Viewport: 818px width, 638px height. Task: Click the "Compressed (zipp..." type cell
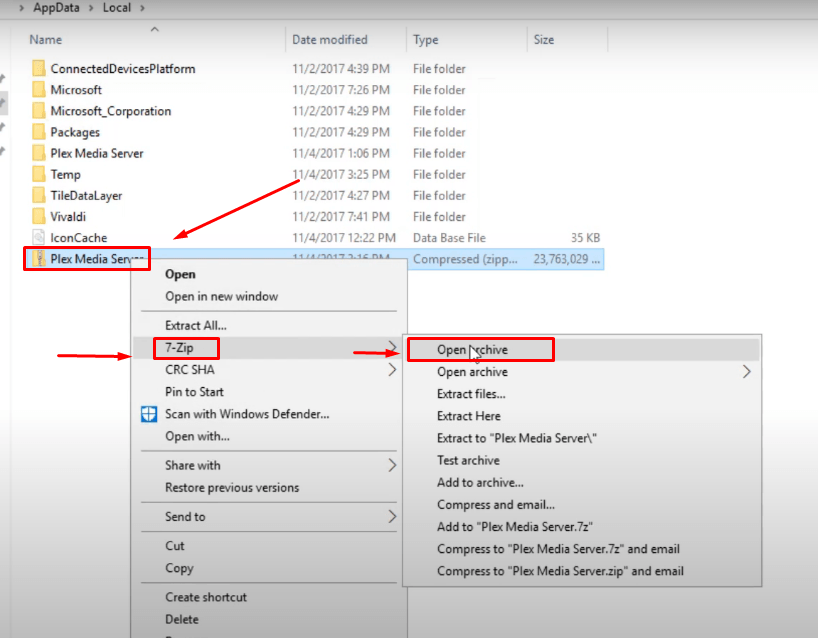[465, 259]
